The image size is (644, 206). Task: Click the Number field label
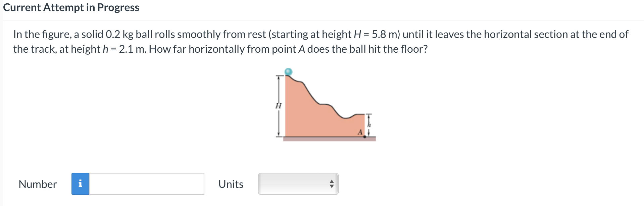pyautogui.click(x=37, y=184)
